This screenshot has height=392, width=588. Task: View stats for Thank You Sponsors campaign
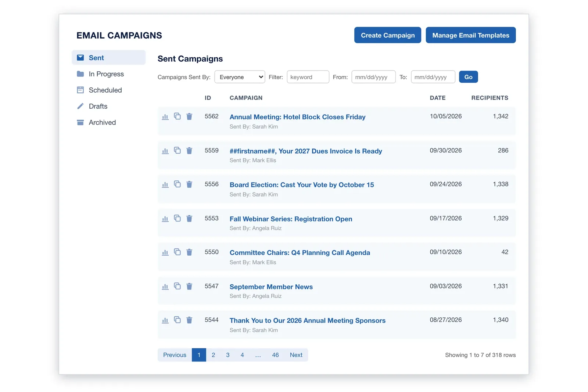[x=165, y=321]
